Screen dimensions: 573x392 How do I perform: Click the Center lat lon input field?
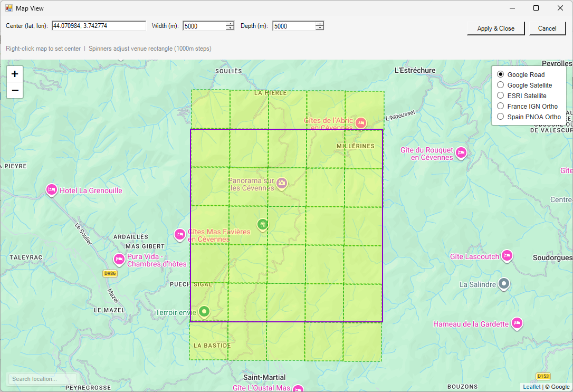[99, 26]
